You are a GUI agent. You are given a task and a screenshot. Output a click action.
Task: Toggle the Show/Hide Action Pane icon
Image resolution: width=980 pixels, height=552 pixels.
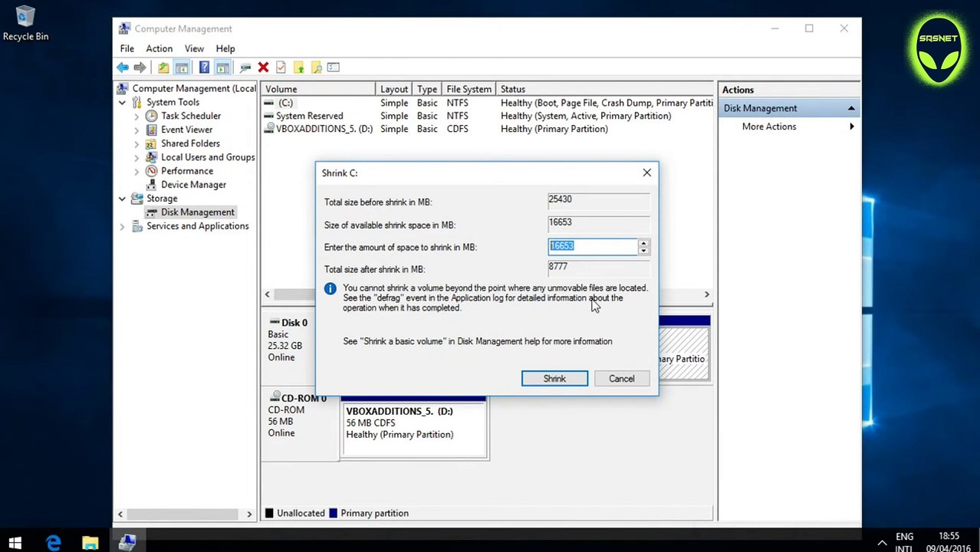click(222, 67)
